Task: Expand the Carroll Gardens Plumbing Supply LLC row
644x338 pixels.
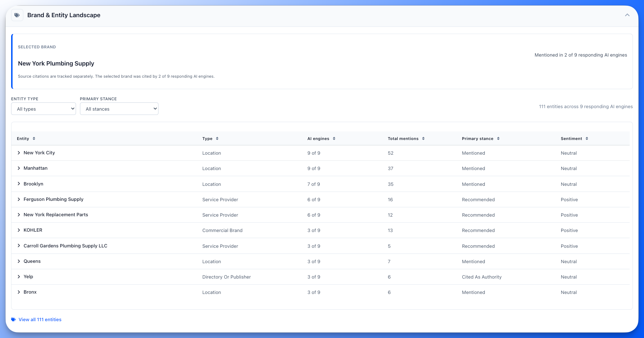Action: (x=19, y=246)
